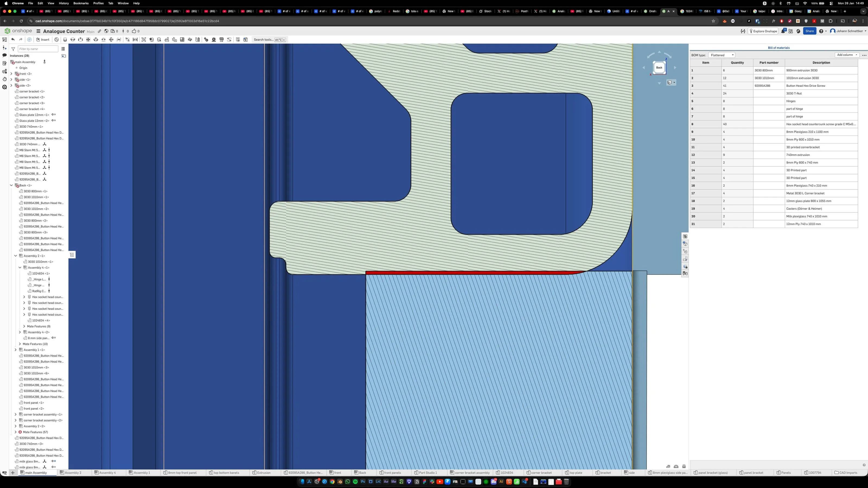Expand the side <1> subassembly
The image size is (868, 488).
[11, 79]
